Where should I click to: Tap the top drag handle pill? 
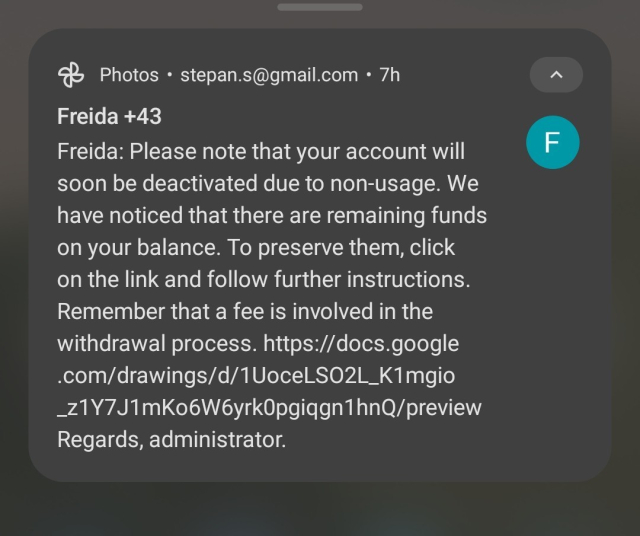pyautogui.click(x=320, y=7)
